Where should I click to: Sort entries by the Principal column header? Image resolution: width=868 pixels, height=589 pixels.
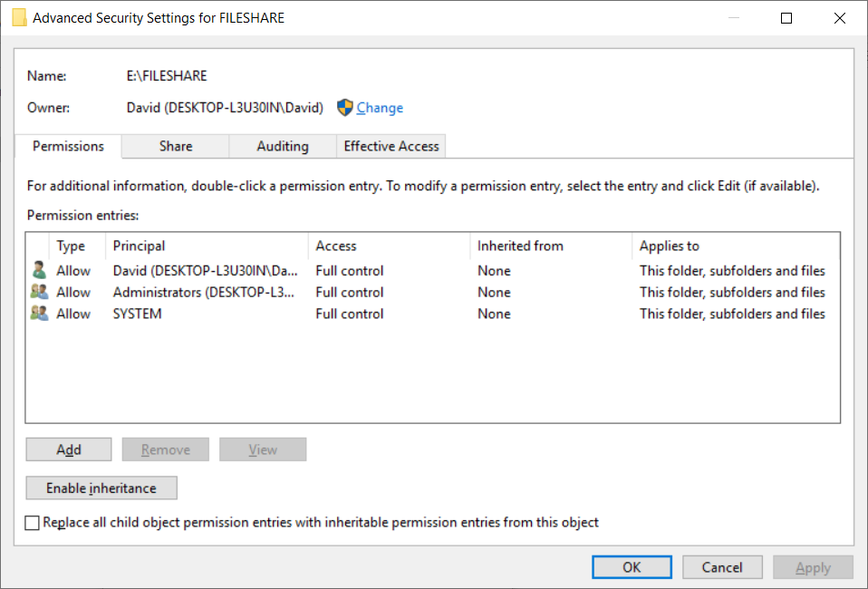click(207, 246)
